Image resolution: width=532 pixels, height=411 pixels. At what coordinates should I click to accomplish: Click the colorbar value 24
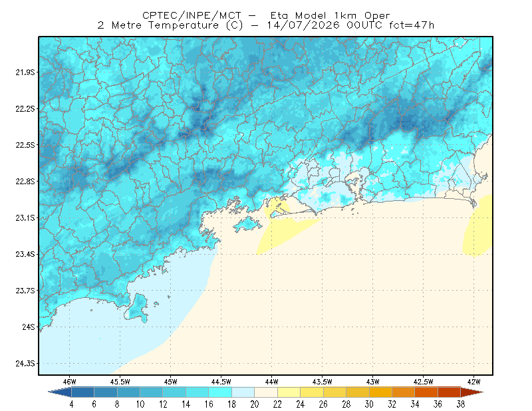(301, 404)
